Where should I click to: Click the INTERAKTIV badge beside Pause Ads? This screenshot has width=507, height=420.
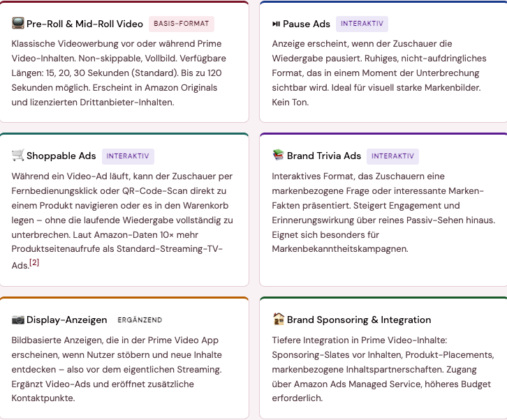362,24
